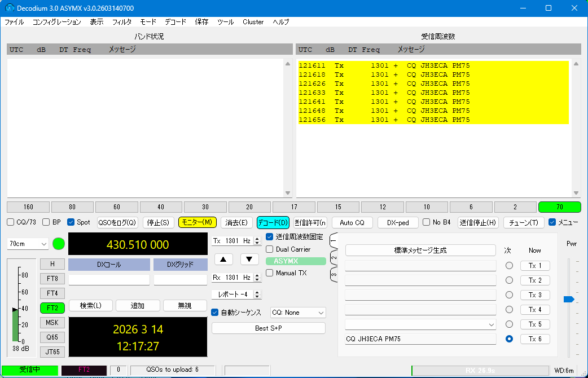Disable the Spot checkbox

click(x=71, y=222)
